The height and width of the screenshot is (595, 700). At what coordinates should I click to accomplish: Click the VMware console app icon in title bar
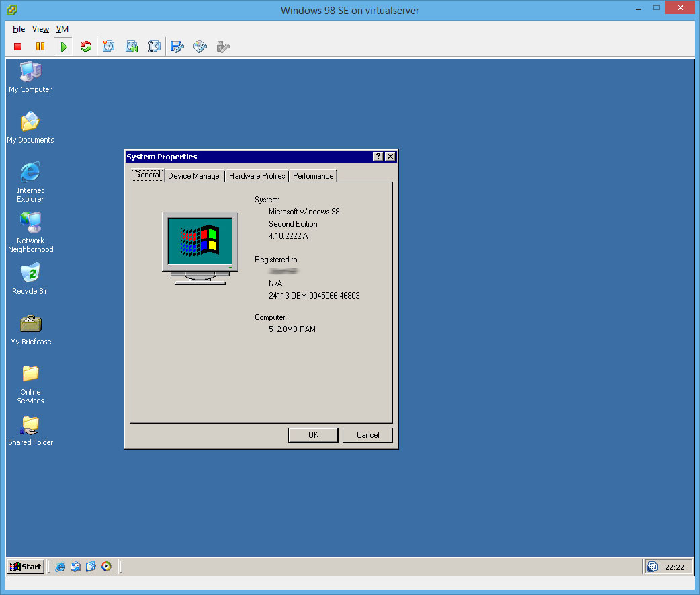point(12,10)
